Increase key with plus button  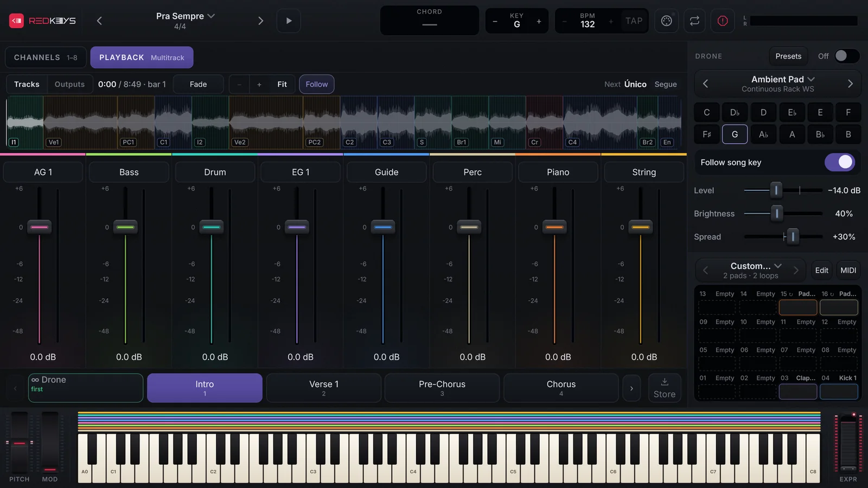(539, 21)
